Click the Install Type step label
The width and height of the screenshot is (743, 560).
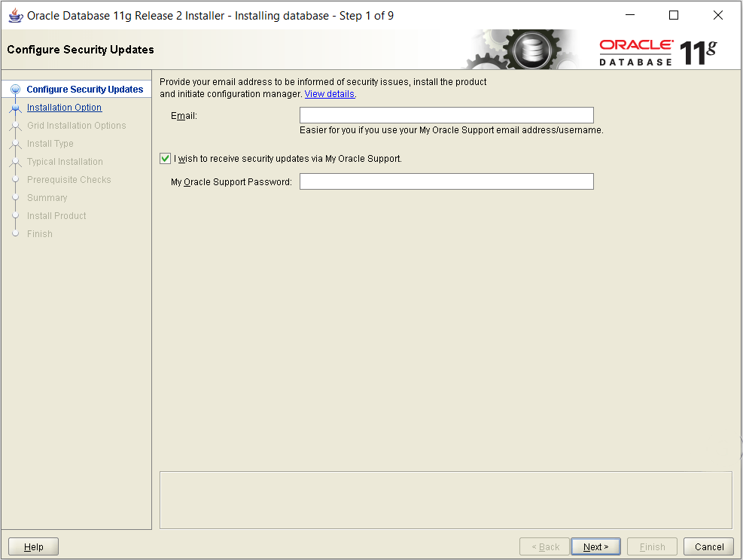(x=50, y=144)
